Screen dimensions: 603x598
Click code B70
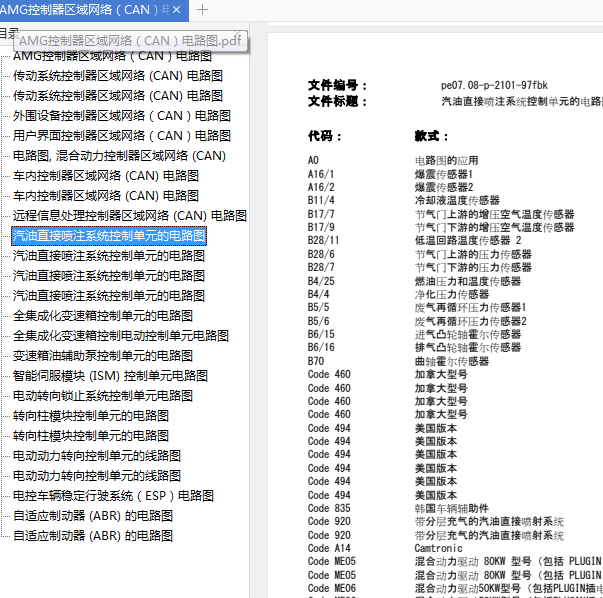coord(316,361)
